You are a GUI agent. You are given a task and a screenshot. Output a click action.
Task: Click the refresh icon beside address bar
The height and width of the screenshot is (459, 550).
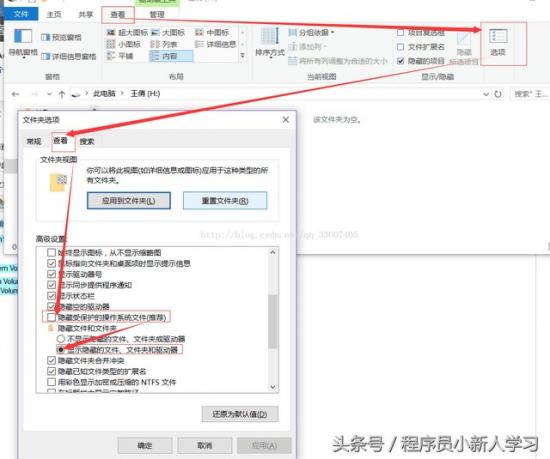click(x=498, y=94)
